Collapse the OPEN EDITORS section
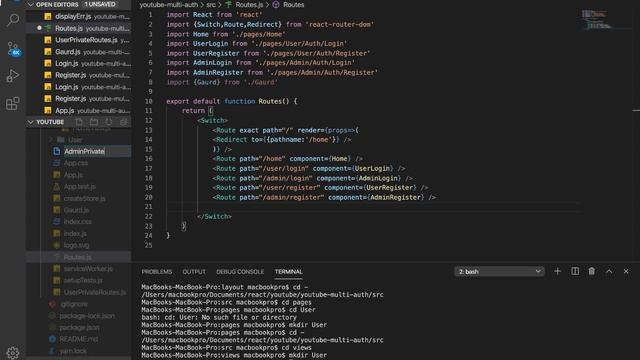Viewport: 640px width, 360px height. pyautogui.click(x=31, y=4)
